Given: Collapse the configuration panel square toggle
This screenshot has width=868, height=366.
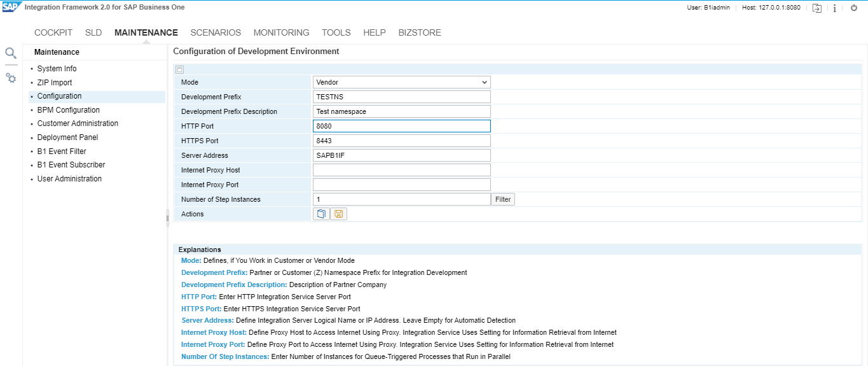Looking at the screenshot, I should (x=179, y=69).
